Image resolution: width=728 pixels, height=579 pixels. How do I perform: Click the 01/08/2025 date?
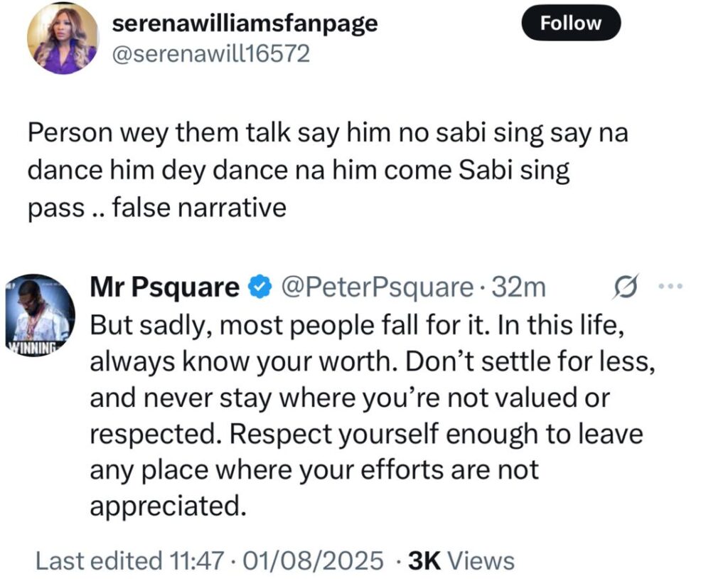[314, 561]
